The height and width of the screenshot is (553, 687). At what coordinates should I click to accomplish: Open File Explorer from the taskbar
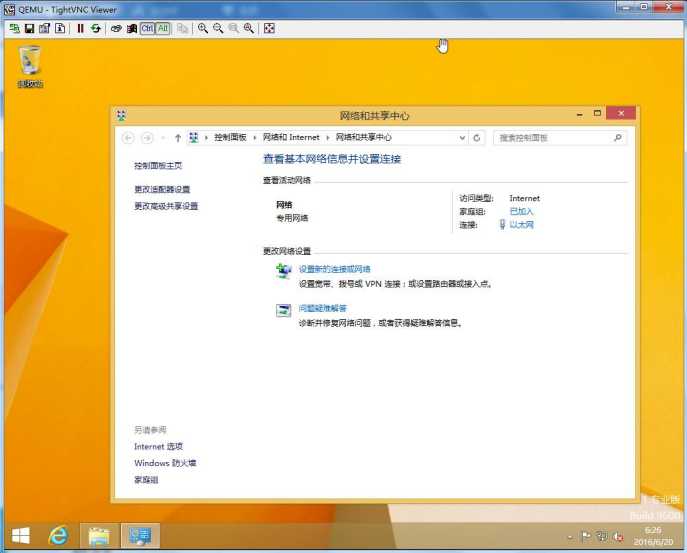point(99,535)
